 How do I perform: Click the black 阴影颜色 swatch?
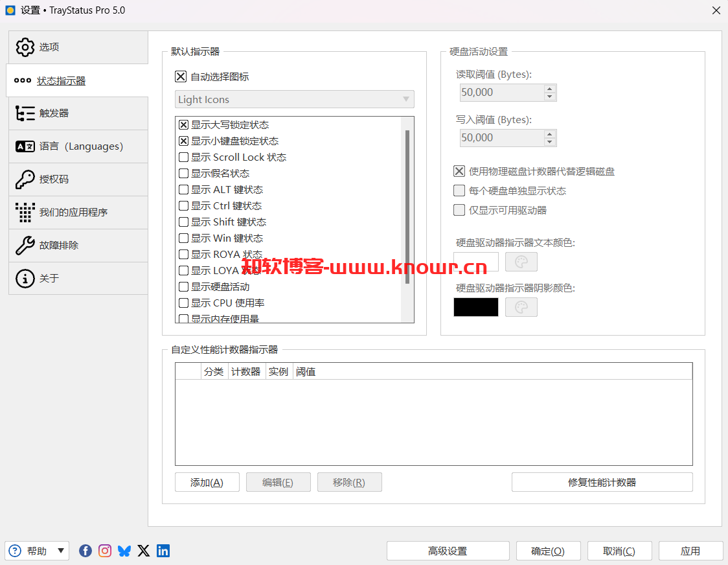click(476, 307)
